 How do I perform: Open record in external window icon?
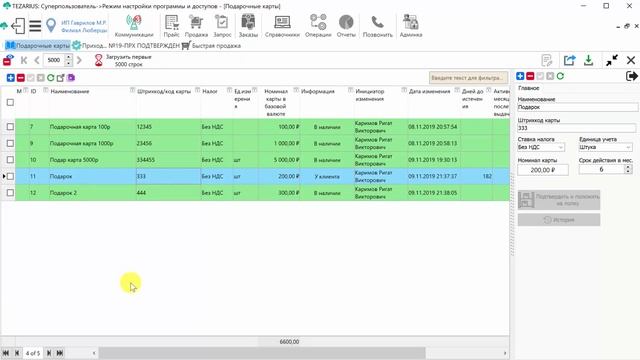click(x=60, y=78)
